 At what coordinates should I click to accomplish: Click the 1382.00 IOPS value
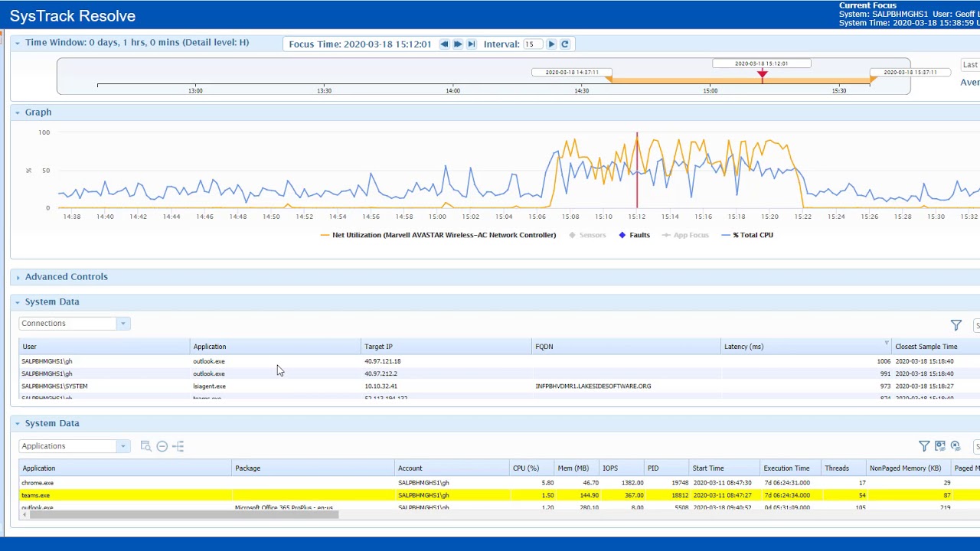[x=632, y=483]
